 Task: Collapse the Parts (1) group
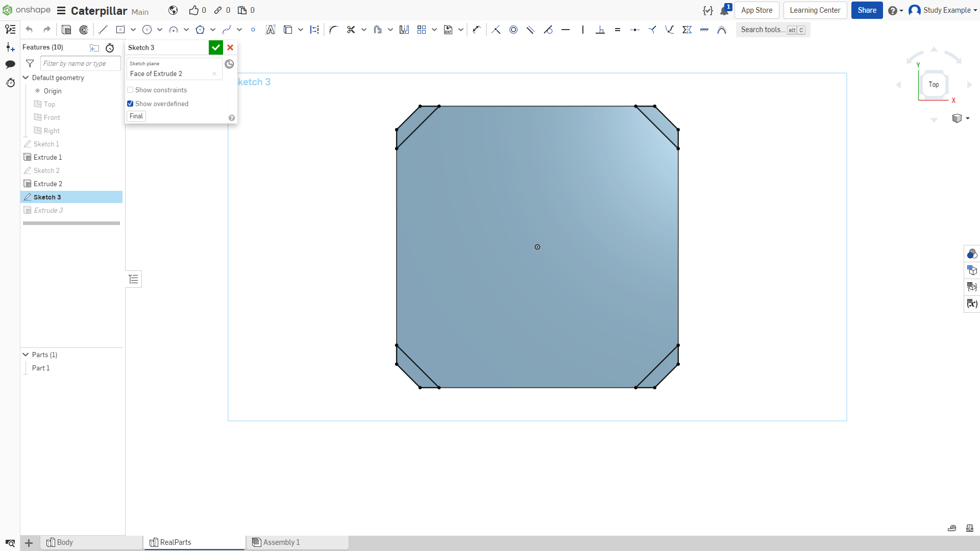click(26, 355)
